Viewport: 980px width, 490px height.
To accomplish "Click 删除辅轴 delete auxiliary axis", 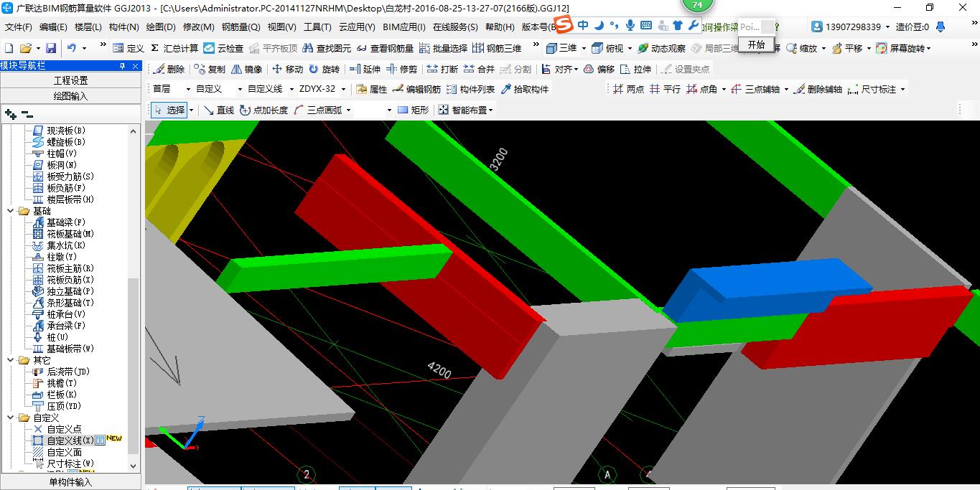I will point(817,89).
